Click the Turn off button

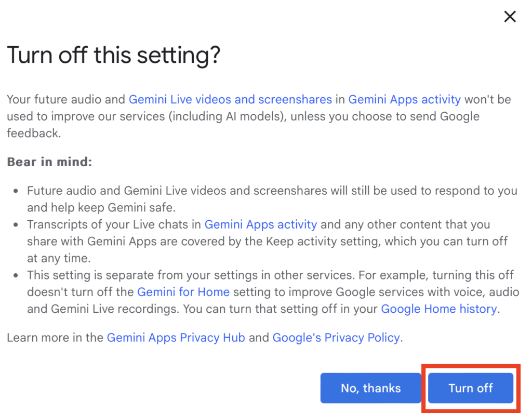pyautogui.click(x=471, y=388)
